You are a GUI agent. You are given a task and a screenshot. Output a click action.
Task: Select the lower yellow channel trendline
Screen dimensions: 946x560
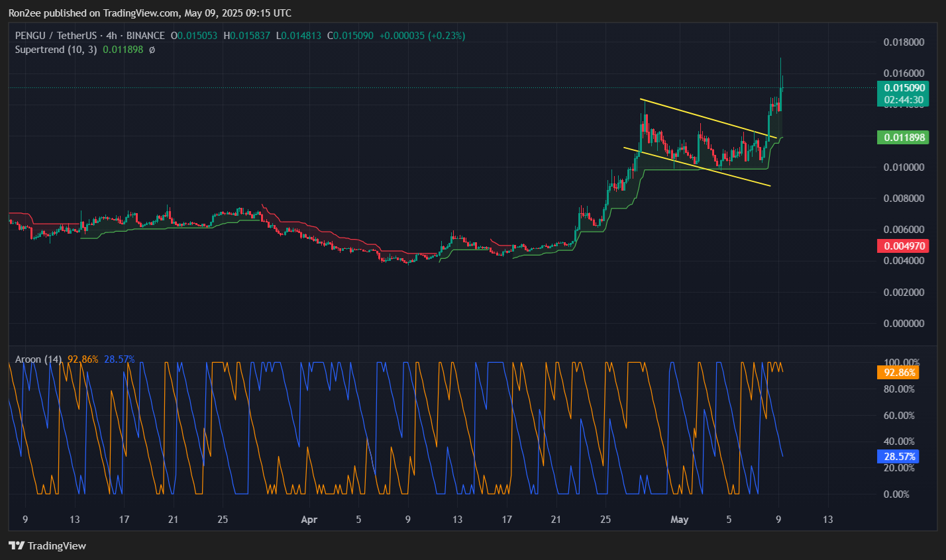coord(697,167)
